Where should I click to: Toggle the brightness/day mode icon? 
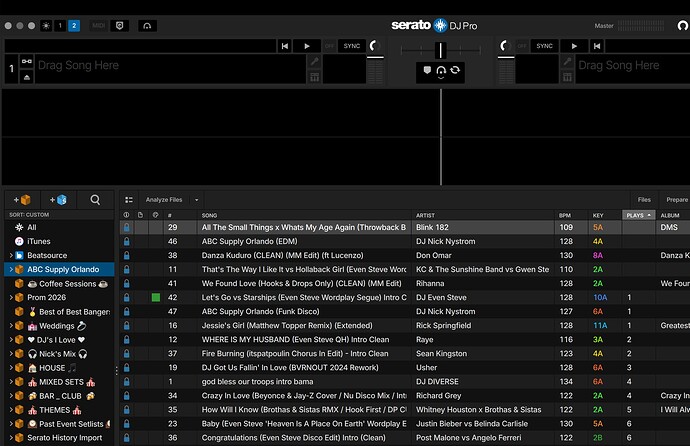click(46, 26)
